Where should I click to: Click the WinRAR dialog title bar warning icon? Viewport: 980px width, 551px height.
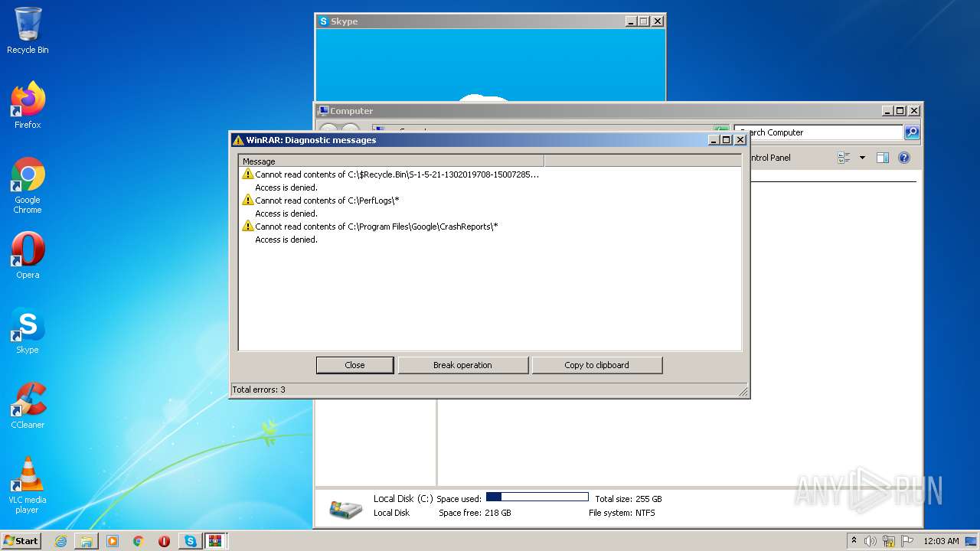(x=238, y=140)
